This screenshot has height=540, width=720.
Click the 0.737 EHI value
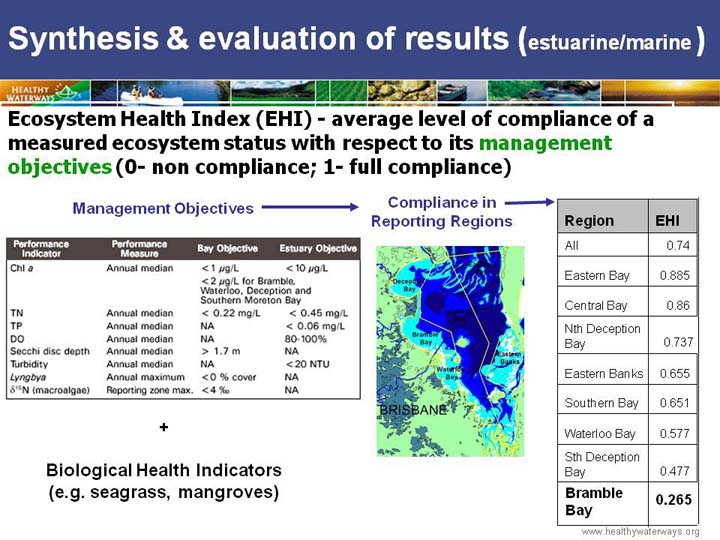tap(678, 342)
